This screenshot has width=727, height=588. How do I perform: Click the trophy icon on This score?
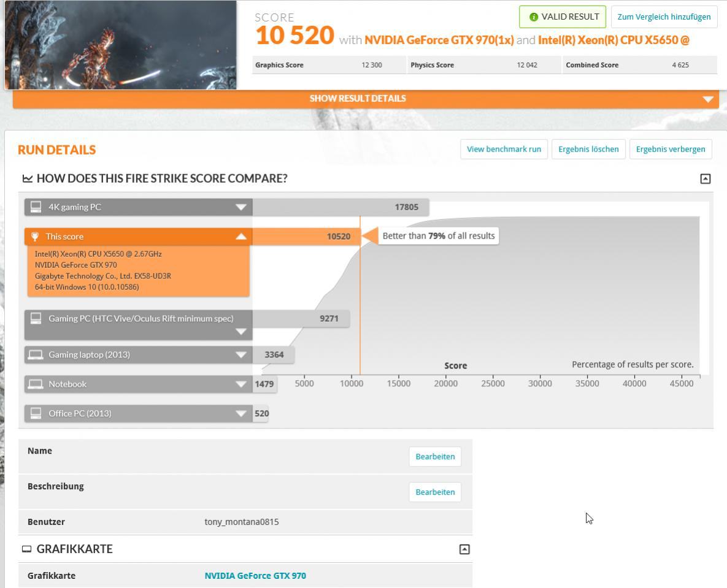coord(35,236)
